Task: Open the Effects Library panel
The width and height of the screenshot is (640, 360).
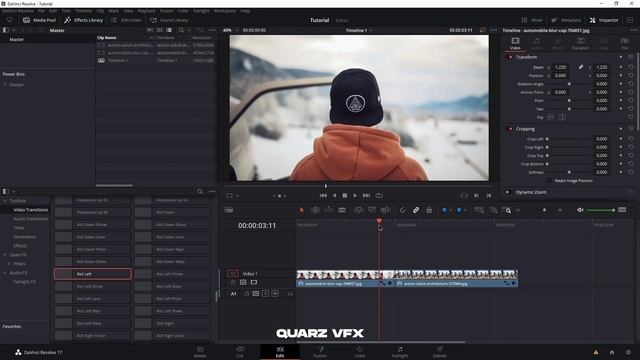Action: tap(84, 20)
